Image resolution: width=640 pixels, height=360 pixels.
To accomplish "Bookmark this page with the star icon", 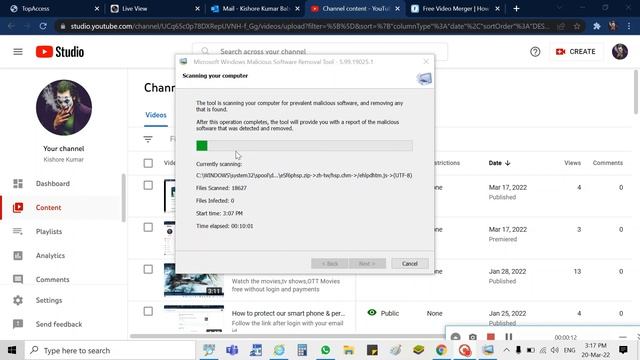I will pyautogui.click(x=576, y=26).
